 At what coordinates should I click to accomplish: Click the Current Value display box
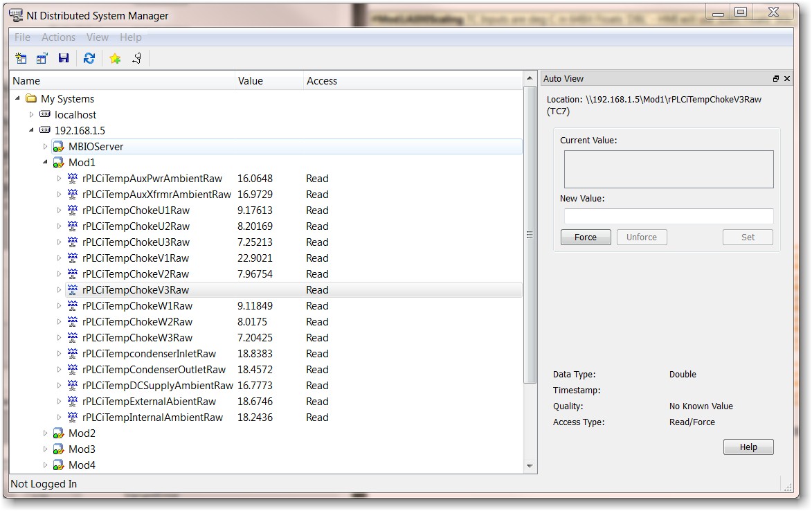tap(669, 170)
